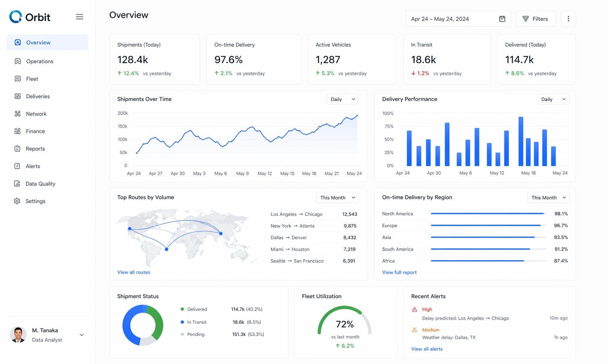Expand the M. Tanaka user menu chevron
Screen dimensions: 608x364
[x=81, y=335]
